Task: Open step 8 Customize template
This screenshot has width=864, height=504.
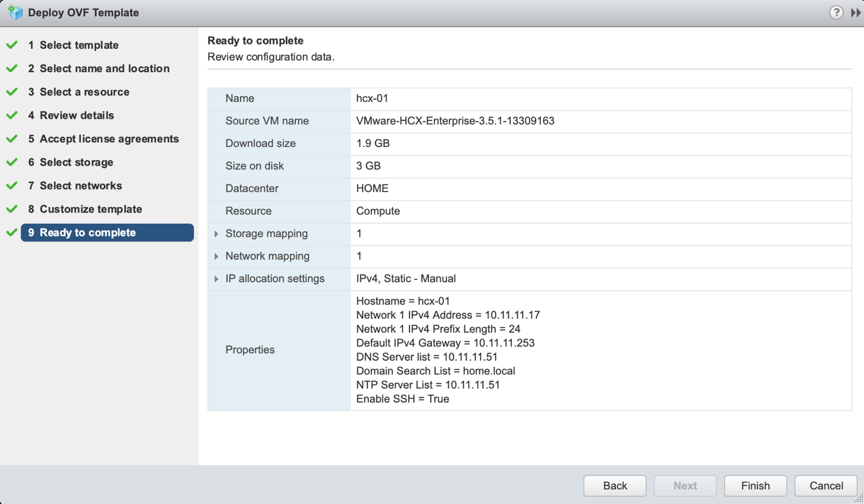Action: 90,209
